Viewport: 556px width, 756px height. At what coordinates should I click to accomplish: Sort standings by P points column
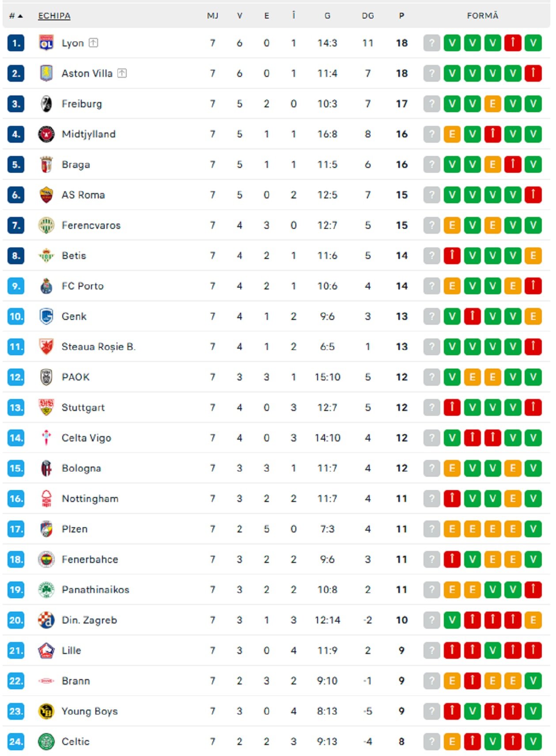[x=401, y=16]
